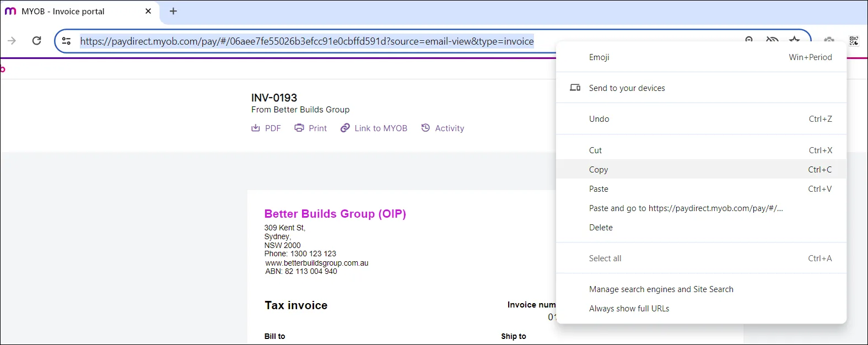Choose Delete in the context menu
Screen dimensions: 868x345
click(x=701, y=228)
